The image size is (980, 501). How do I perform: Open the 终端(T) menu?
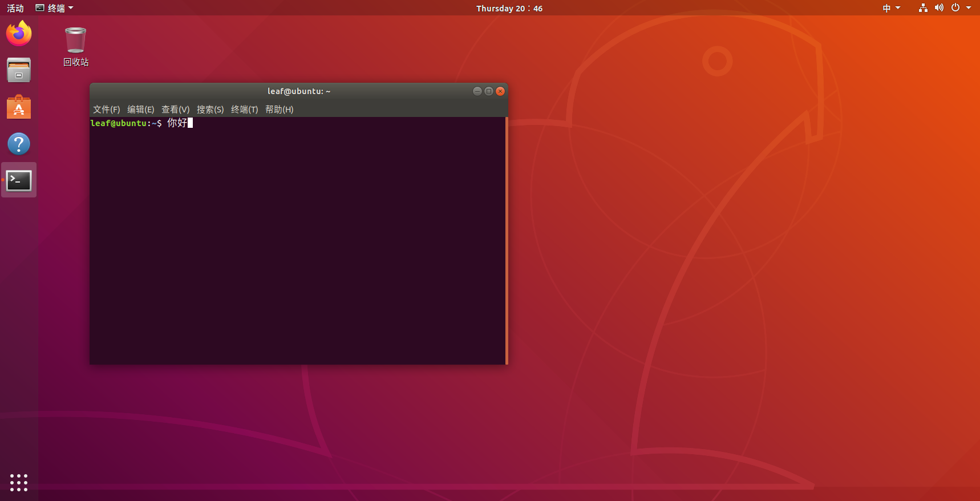click(x=245, y=110)
